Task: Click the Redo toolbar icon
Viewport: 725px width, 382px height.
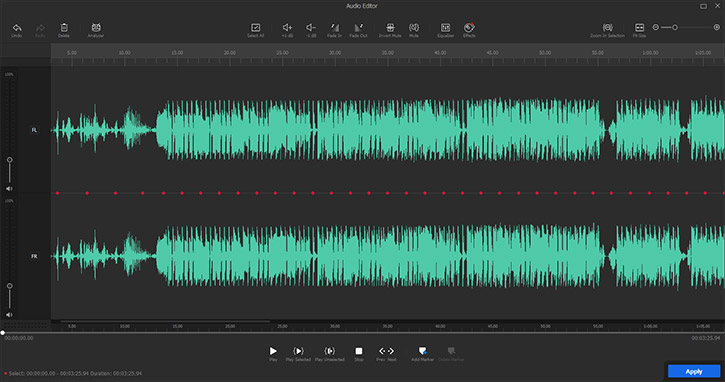Action: 40,28
